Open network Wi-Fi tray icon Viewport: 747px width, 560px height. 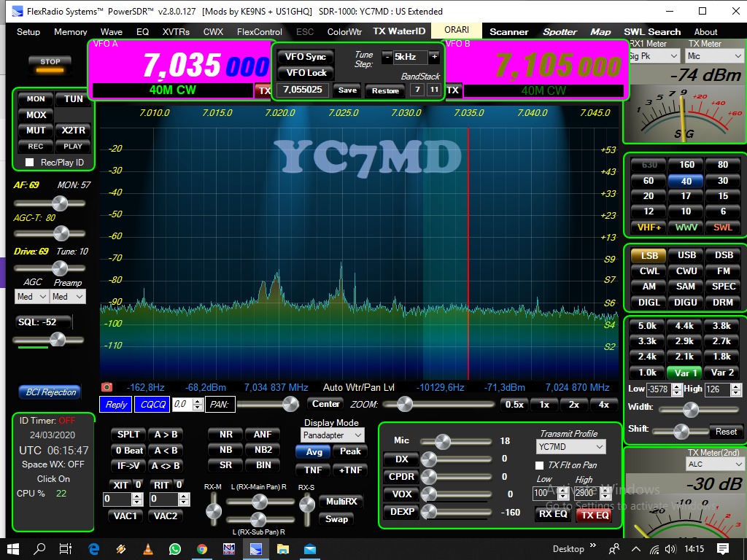pos(654,549)
